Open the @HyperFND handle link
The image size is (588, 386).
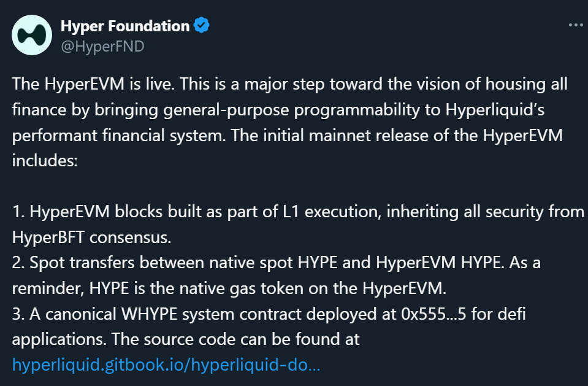(x=102, y=47)
